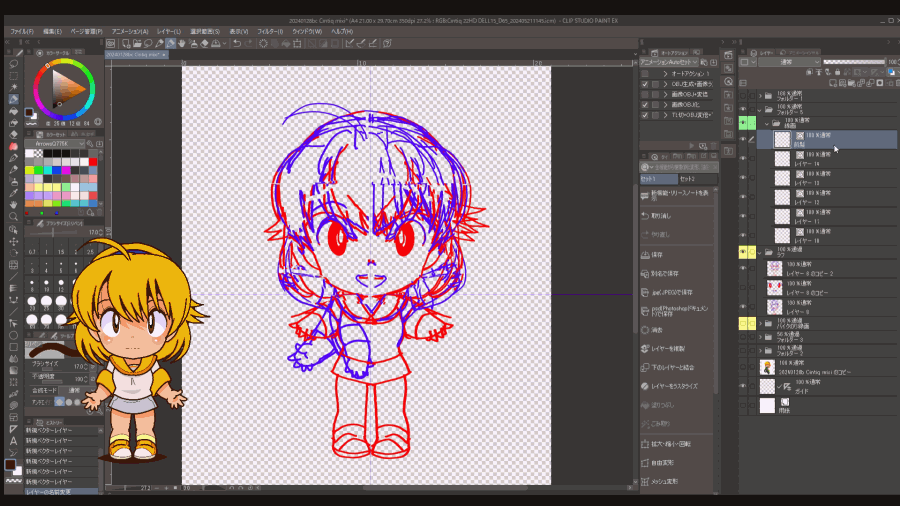This screenshot has width=900, height=506.
Task: Click the eraser icon in the command bar
Action: (x=204, y=44)
